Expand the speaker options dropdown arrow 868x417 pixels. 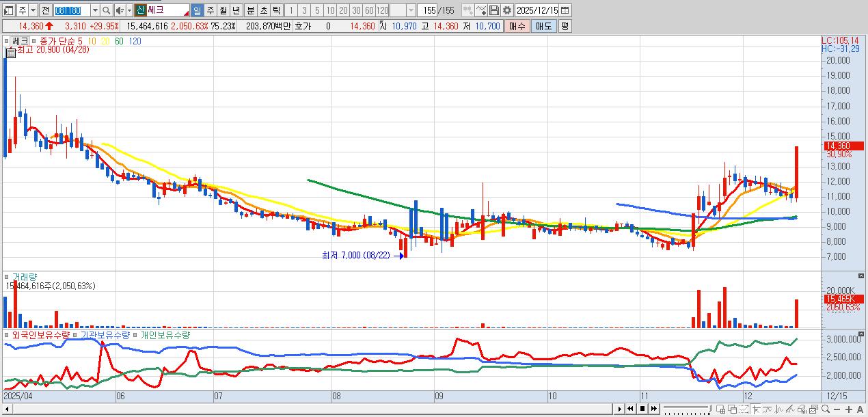129,10
